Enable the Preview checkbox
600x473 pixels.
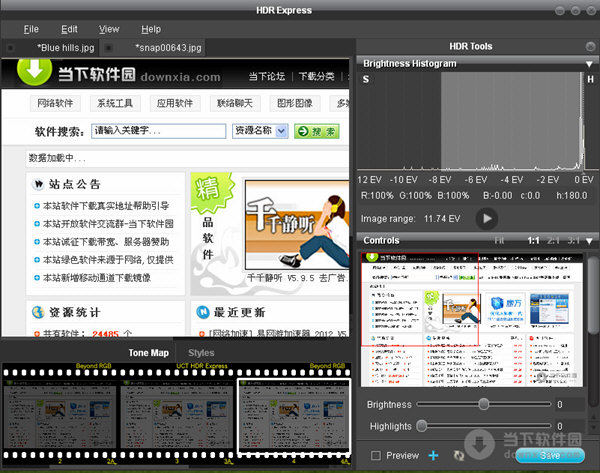[x=376, y=455]
